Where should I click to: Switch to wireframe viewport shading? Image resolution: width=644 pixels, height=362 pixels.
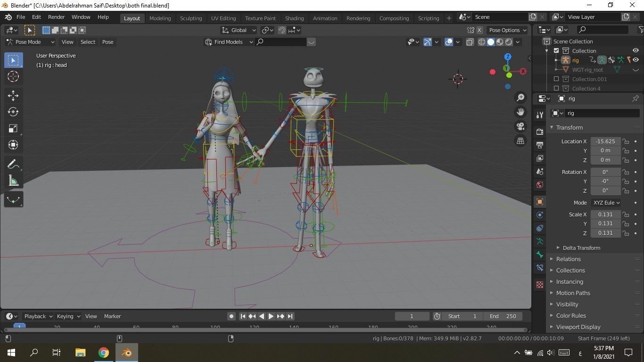(x=482, y=42)
